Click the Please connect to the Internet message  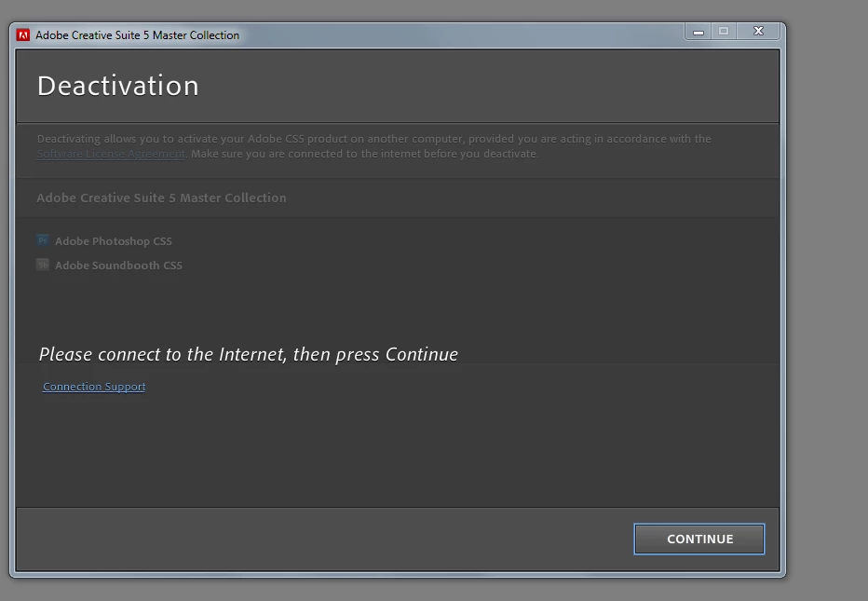(249, 354)
